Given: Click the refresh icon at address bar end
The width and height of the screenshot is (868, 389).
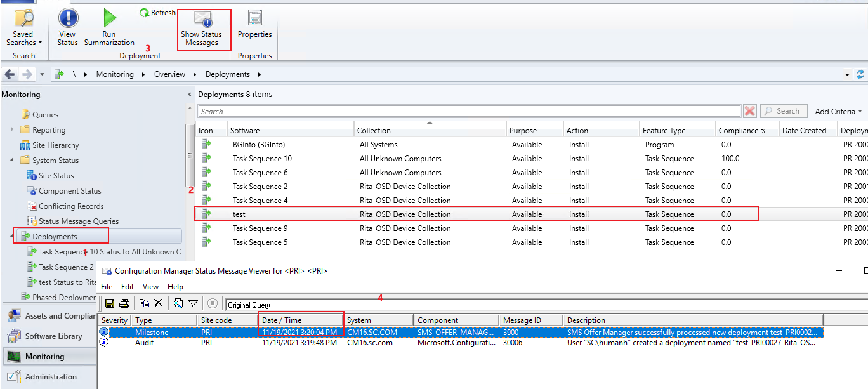Looking at the screenshot, I should [x=861, y=74].
